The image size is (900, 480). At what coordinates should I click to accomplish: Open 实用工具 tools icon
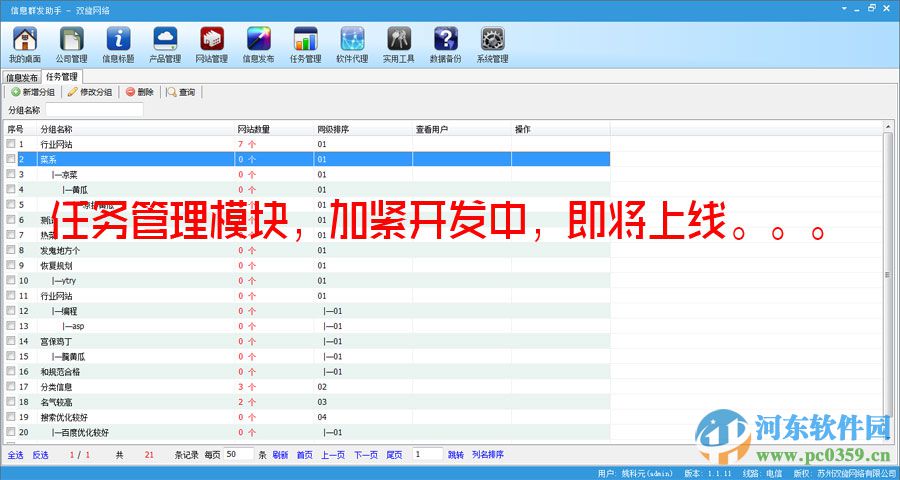tap(399, 44)
